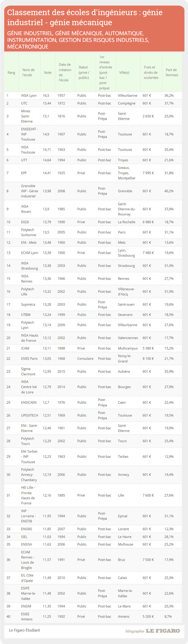
Task: Select the Multicampus city cell
Action: (128, 348)
